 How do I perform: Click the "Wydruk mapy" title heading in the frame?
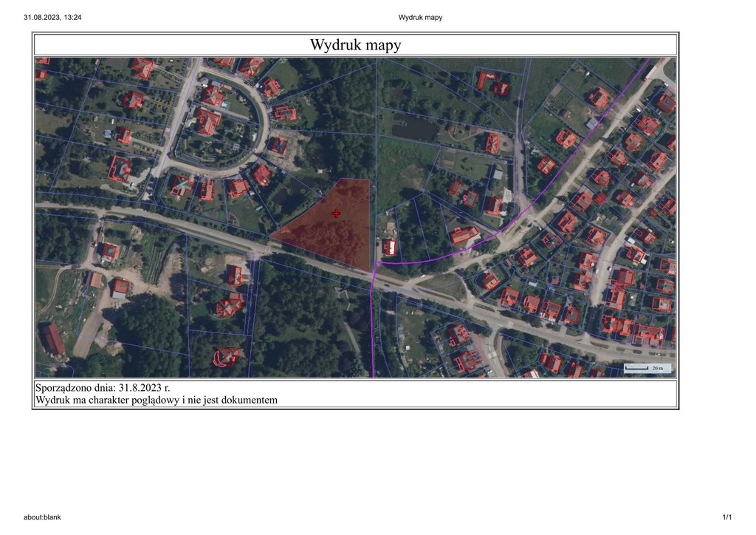[x=355, y=45]
